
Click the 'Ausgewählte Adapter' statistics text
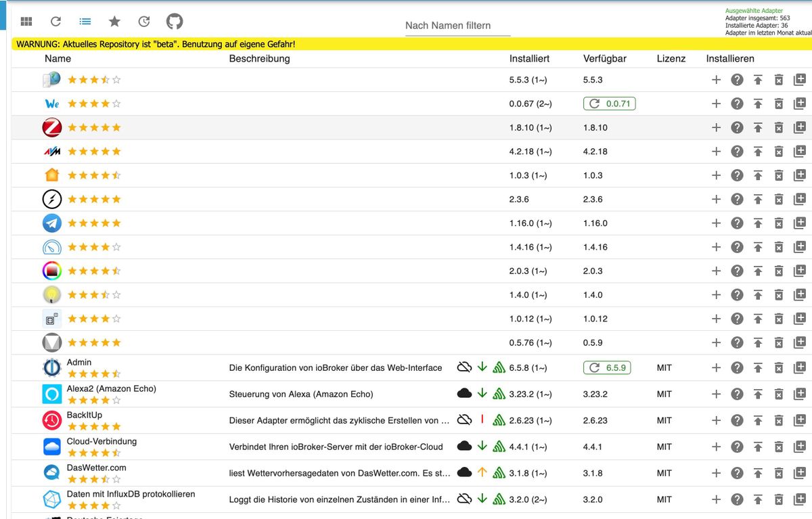754,11
